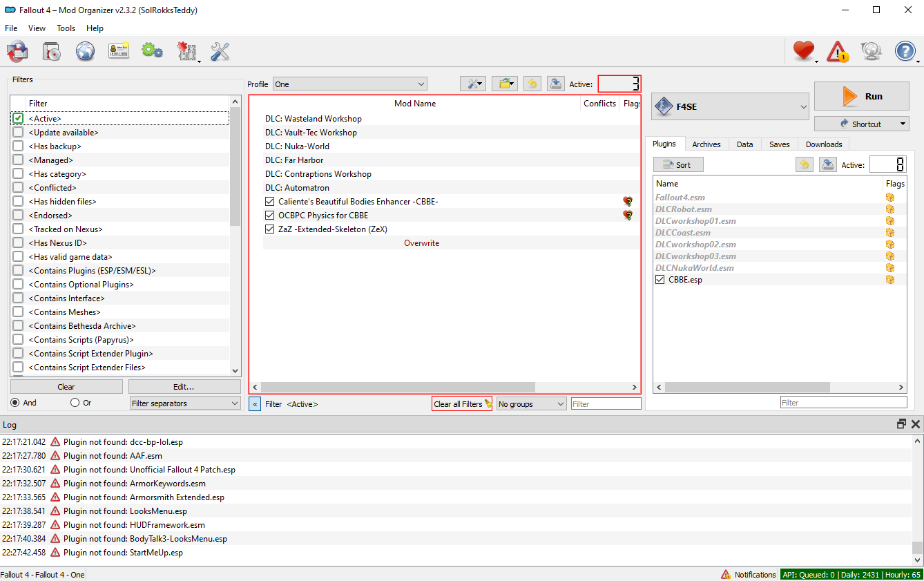Click the Sort plugins button
The height and width of the screenshot is (581, 924).
point(677,164)
